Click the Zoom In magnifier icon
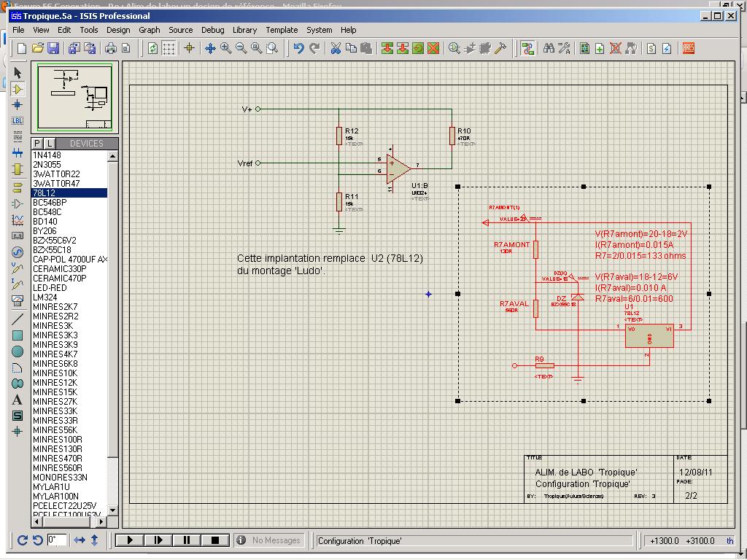The image size is (747, 560). tap(225, 48)
